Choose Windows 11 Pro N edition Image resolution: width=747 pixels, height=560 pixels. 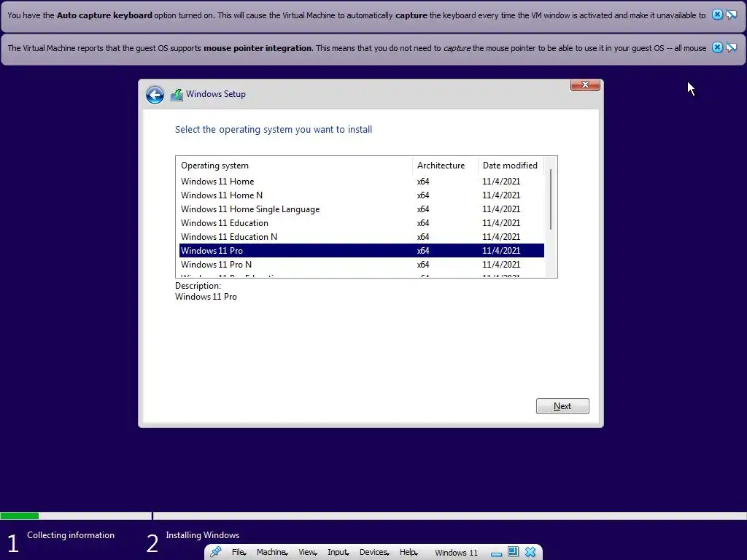click(x=362, y=264)
